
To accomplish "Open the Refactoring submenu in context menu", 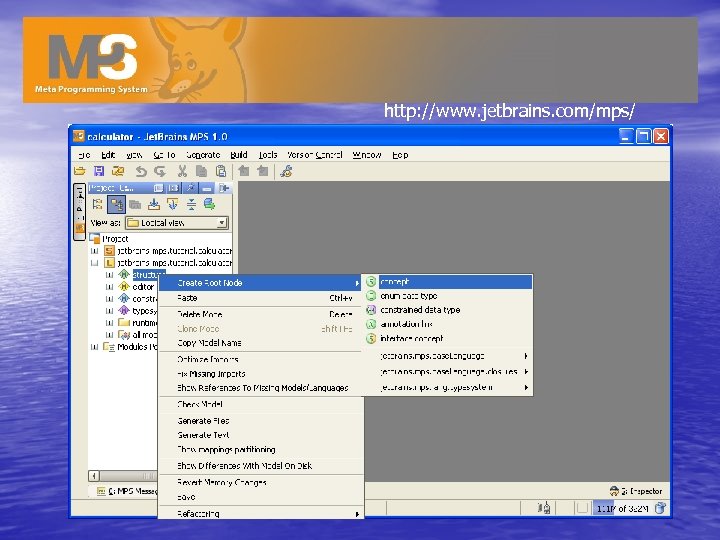I will [x=261, y=513].
